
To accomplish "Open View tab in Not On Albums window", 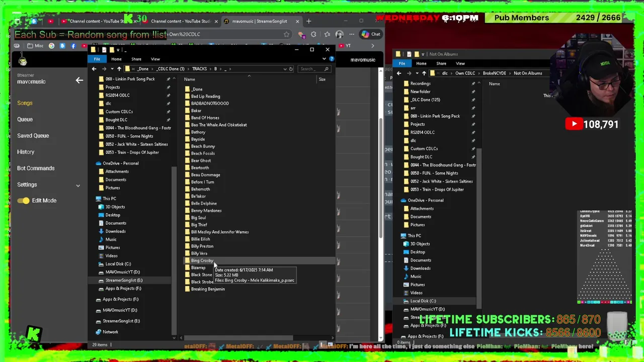I will pyautogui.click(x=460, y=63).
